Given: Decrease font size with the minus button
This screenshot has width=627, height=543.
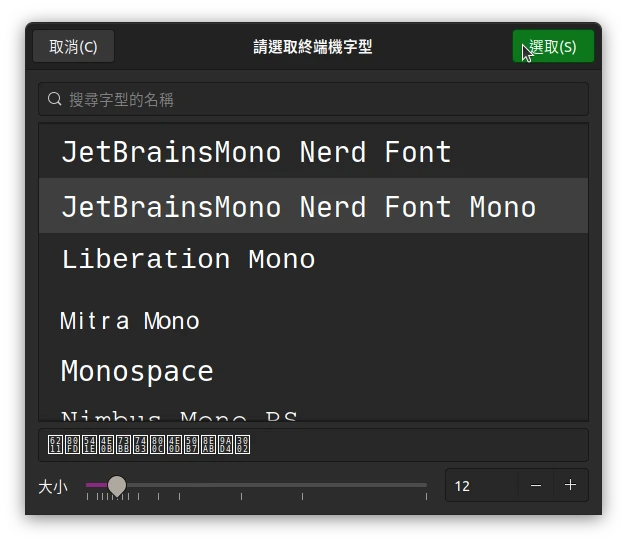Looking at the screenshot, I should pos(536,485).
